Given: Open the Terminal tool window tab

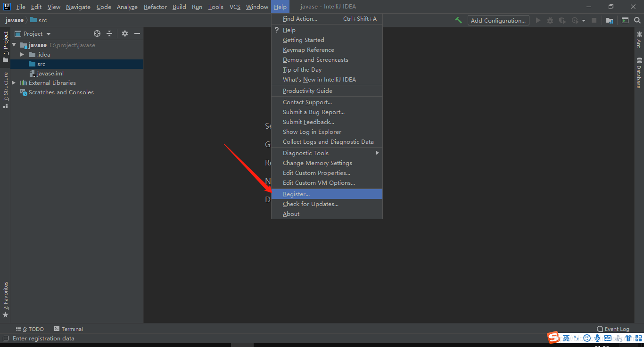Looking at the screenshot, I should pos(68,329).
